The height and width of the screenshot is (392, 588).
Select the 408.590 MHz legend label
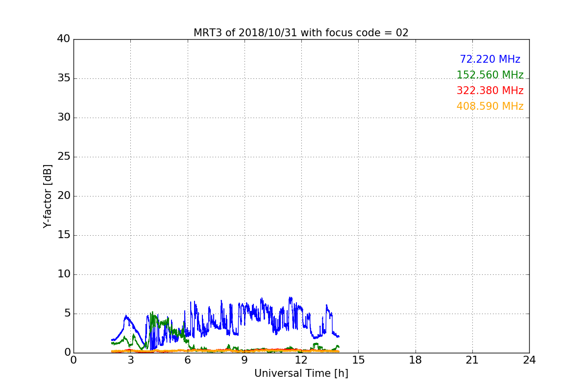pos(490,106)
